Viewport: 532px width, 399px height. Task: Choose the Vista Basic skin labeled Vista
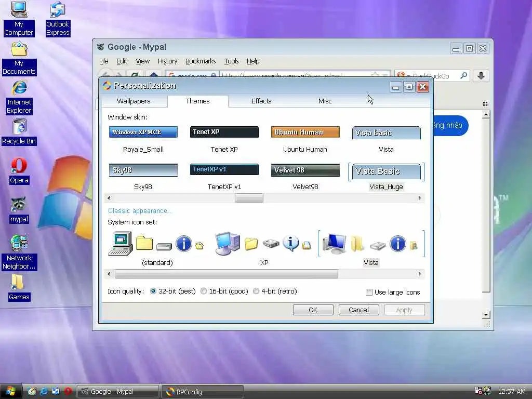(386, 139)
